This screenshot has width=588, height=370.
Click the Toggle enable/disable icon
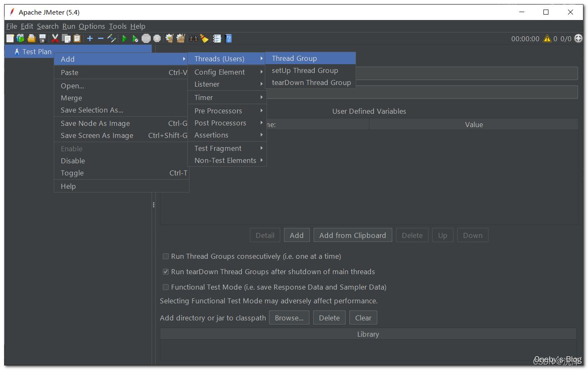tap(111, 38)
